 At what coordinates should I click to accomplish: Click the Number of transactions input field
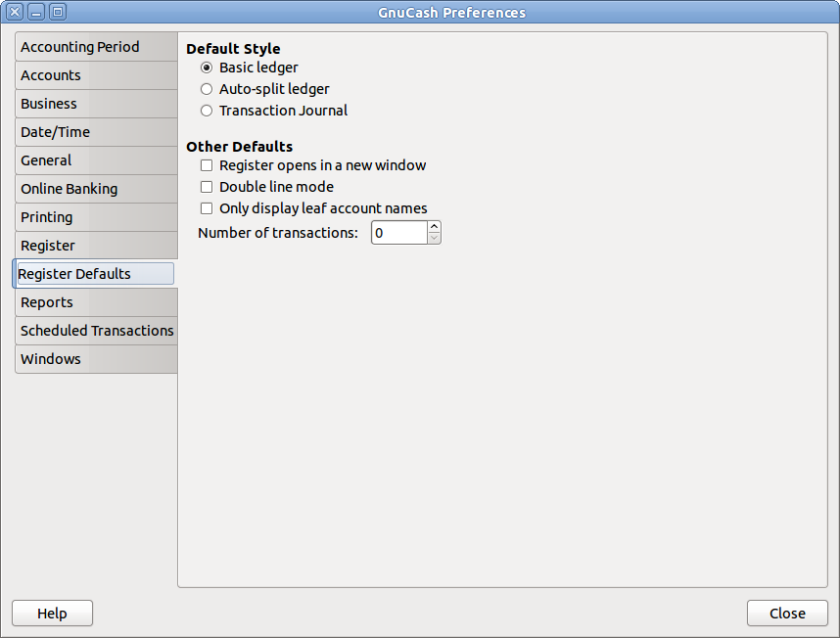(398, 233)
